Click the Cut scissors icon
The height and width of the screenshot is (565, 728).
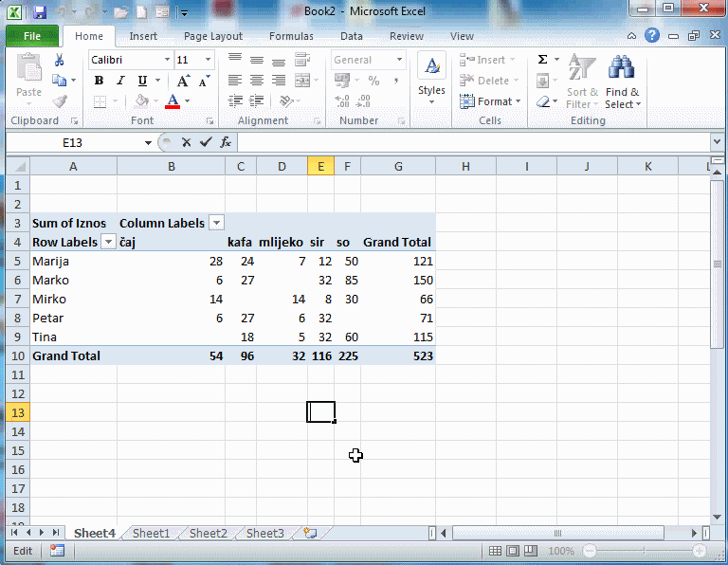[x=60, y=60]
